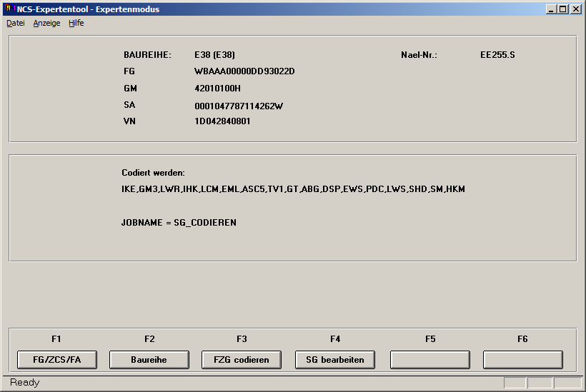Click the blank button under F6
Image resolution: width=586 pixels, height=392 pixels.
(522, 360)
